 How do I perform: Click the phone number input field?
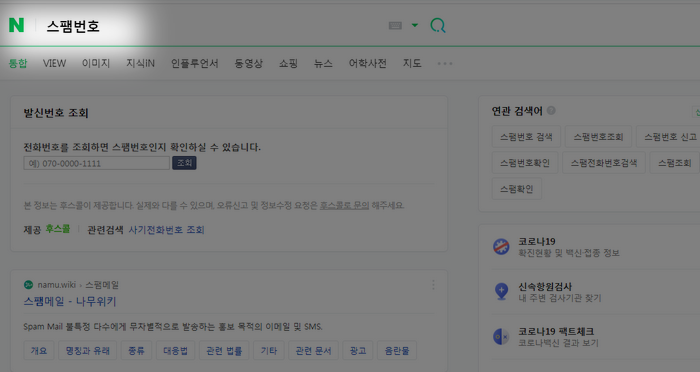(x=96, y=163)
